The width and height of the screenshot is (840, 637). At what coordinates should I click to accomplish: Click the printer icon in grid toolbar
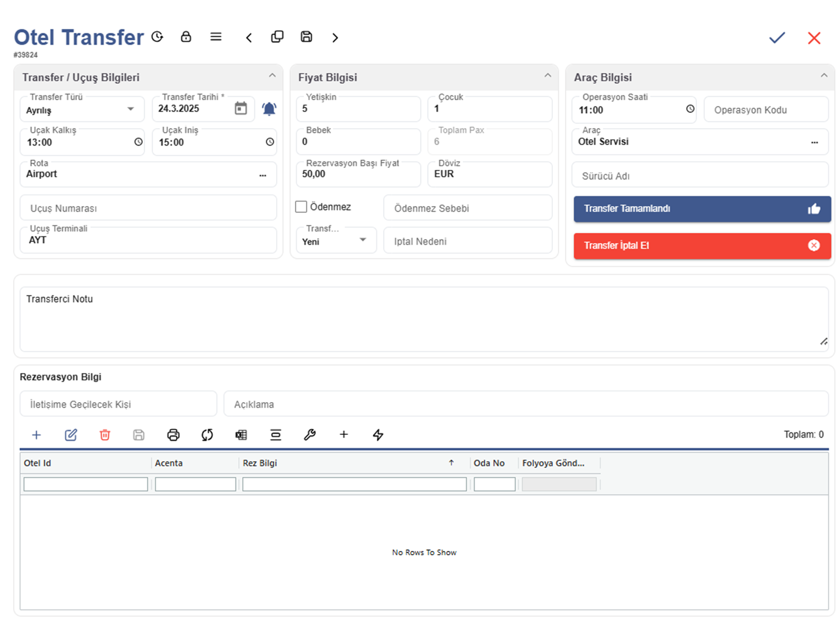click(x=173, y=435)
